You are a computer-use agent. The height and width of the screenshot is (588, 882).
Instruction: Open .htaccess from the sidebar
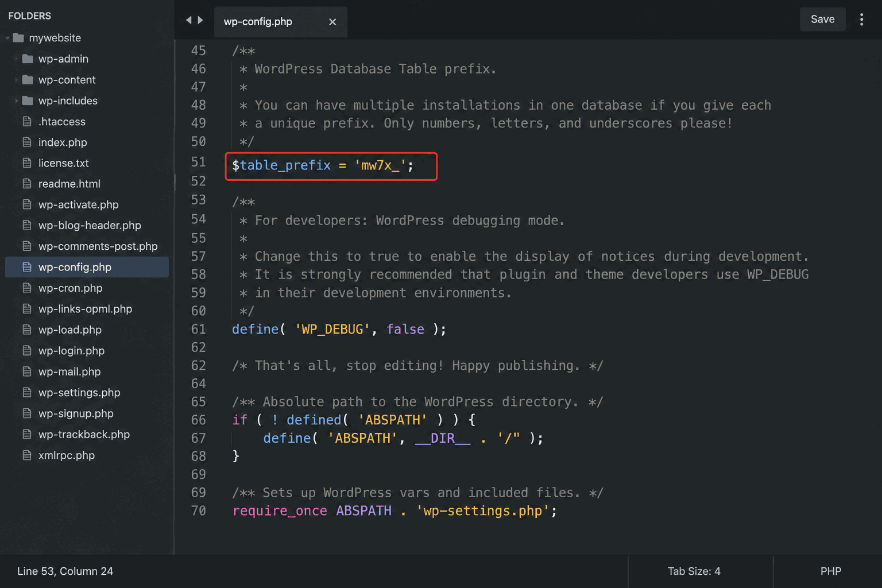pos(62,122)
